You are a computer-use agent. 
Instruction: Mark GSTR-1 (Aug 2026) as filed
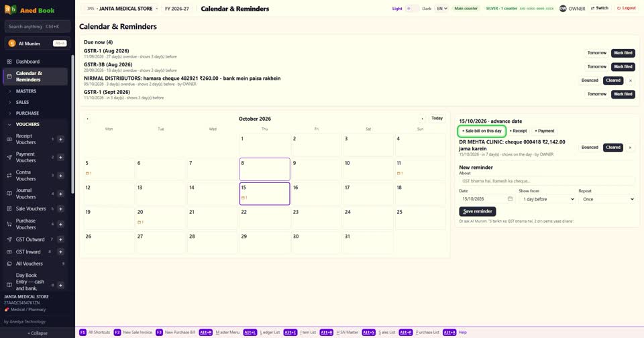(623, 53)
